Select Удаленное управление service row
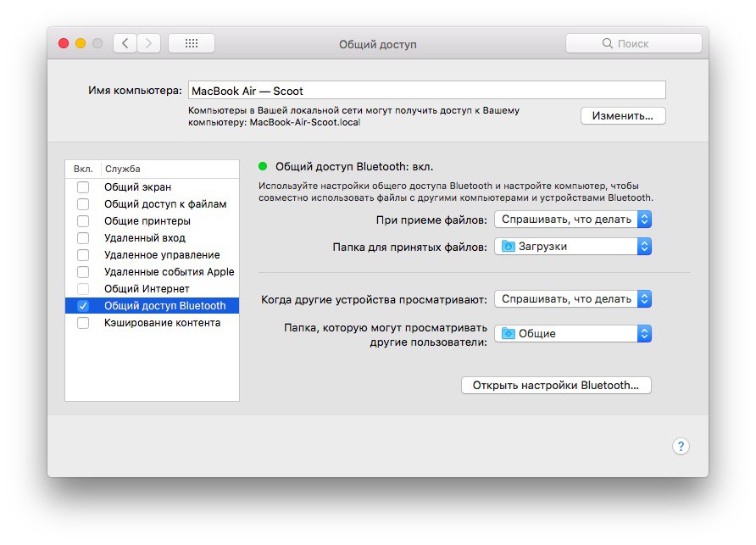This screenshot has width=756, height=545. coord(152,254)
